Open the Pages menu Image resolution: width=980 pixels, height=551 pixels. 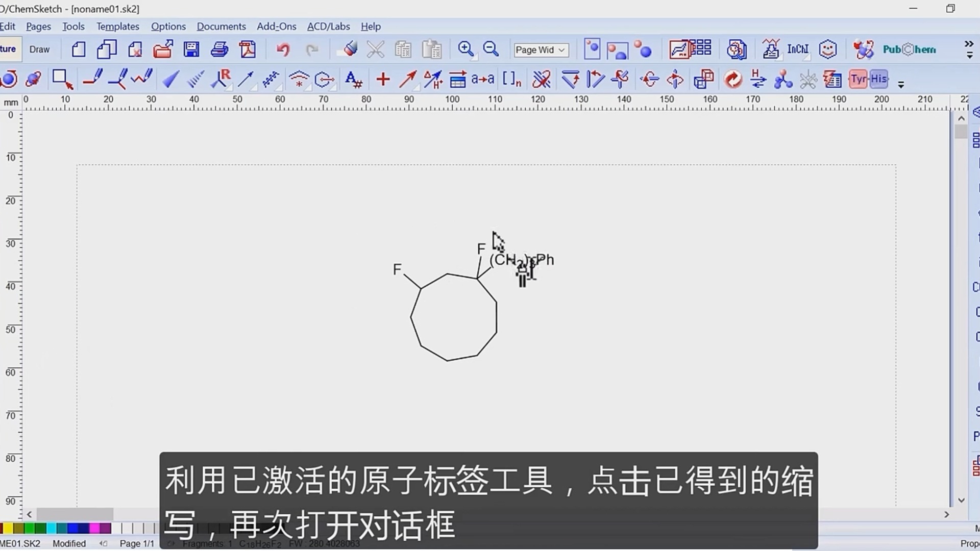pyautogui.click(x=38, y=27)
